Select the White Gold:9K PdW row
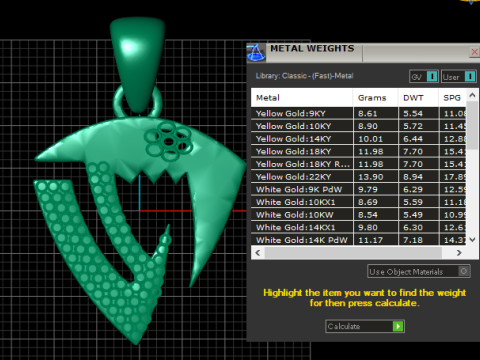Image resolution: width=480 pixels, height=360 pixels. (359, 189)
